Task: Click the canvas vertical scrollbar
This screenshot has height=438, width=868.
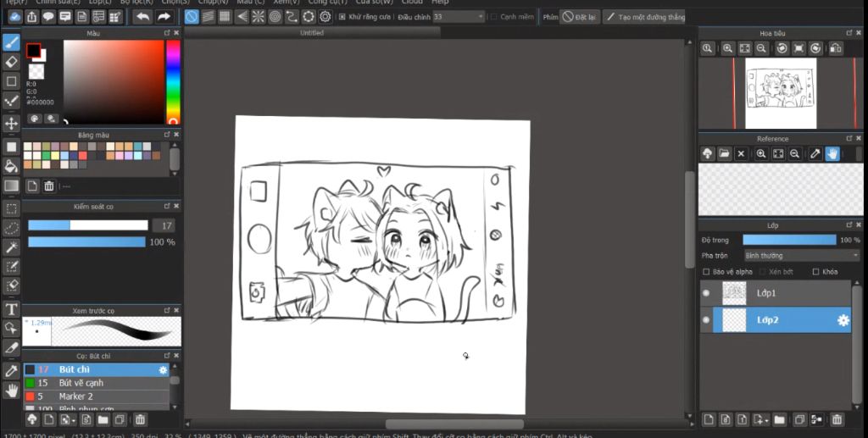Action: [689, 219]
